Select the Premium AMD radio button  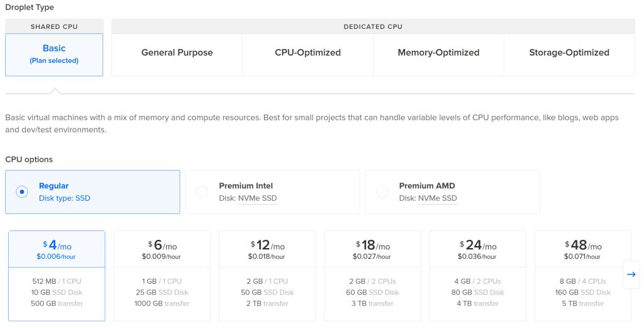pyautogui.click(x=382, y=192)
